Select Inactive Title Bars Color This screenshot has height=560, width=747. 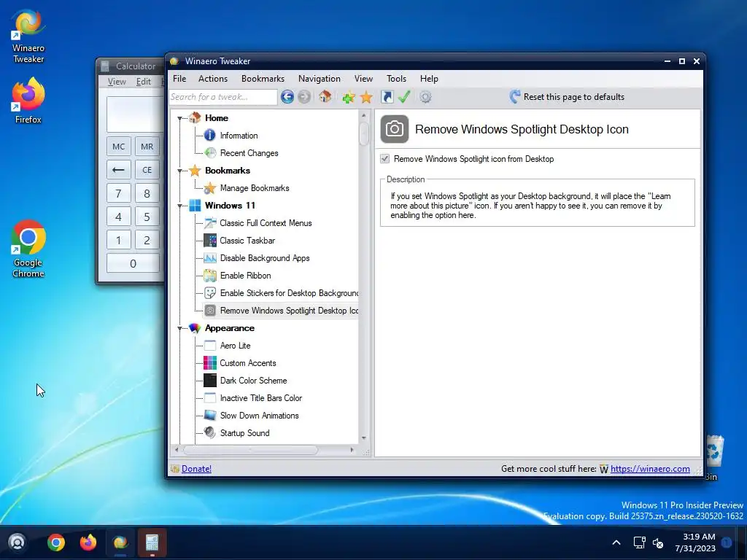click(x=261, y=398)
